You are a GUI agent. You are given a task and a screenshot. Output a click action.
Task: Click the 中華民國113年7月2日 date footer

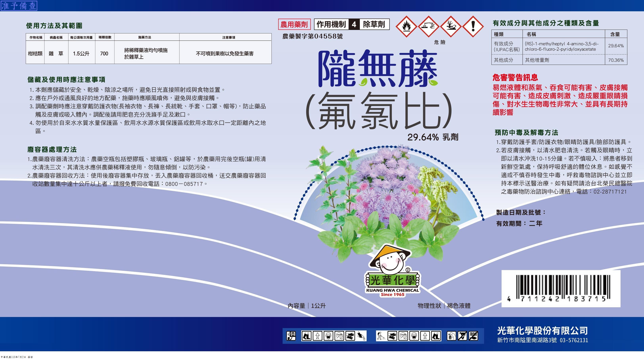(x=17, y=357)
